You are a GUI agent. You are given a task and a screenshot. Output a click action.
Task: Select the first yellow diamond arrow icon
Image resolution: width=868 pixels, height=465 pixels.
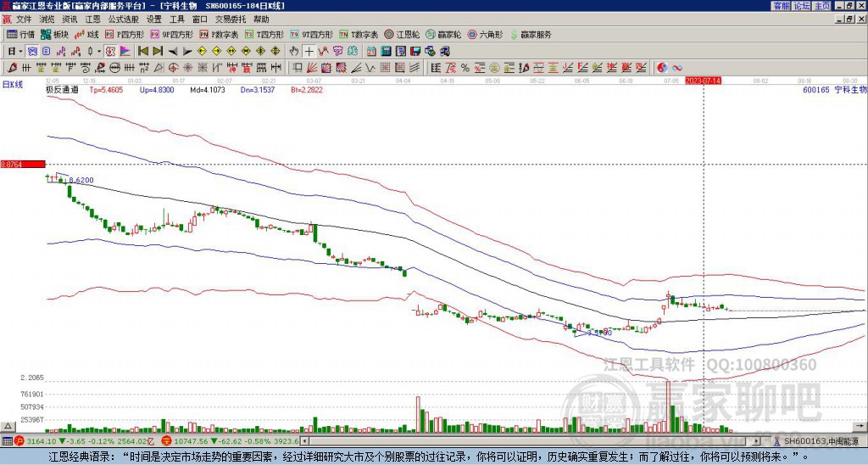point(202,51)
